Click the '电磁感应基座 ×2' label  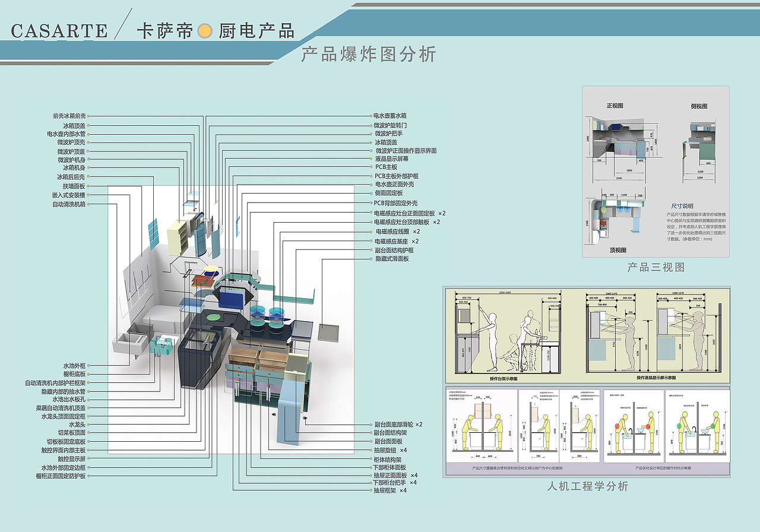pos(397,241)
